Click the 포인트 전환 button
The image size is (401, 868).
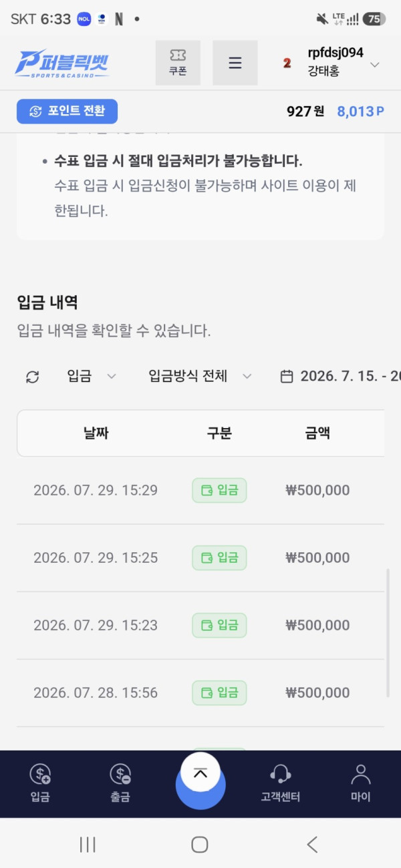[67, 112]
